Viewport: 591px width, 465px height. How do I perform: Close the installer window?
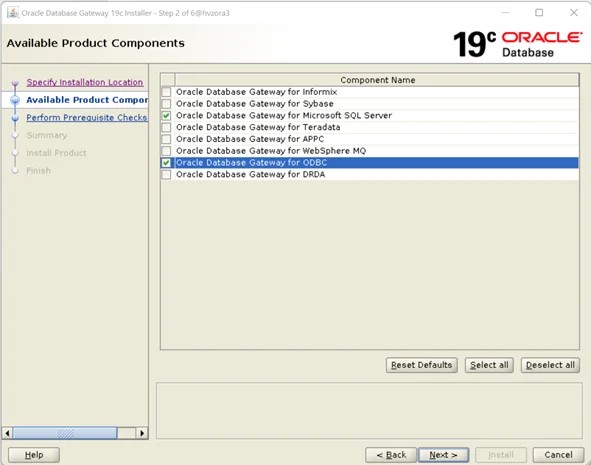pyautogui.click(x=574, y=13)
